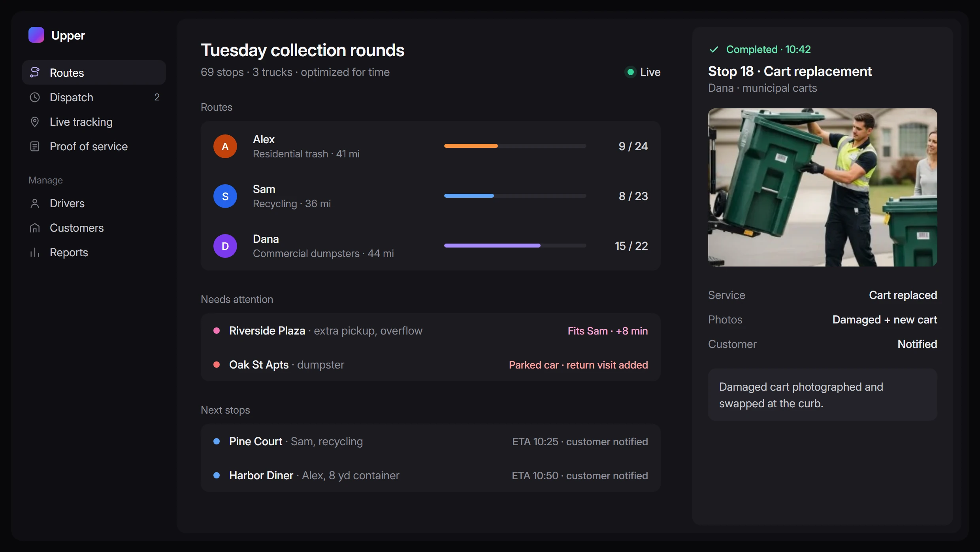This screenshot has height=552, width=980.
Task: Click the Live tracking pin icon
Action: tap(35, 122)
